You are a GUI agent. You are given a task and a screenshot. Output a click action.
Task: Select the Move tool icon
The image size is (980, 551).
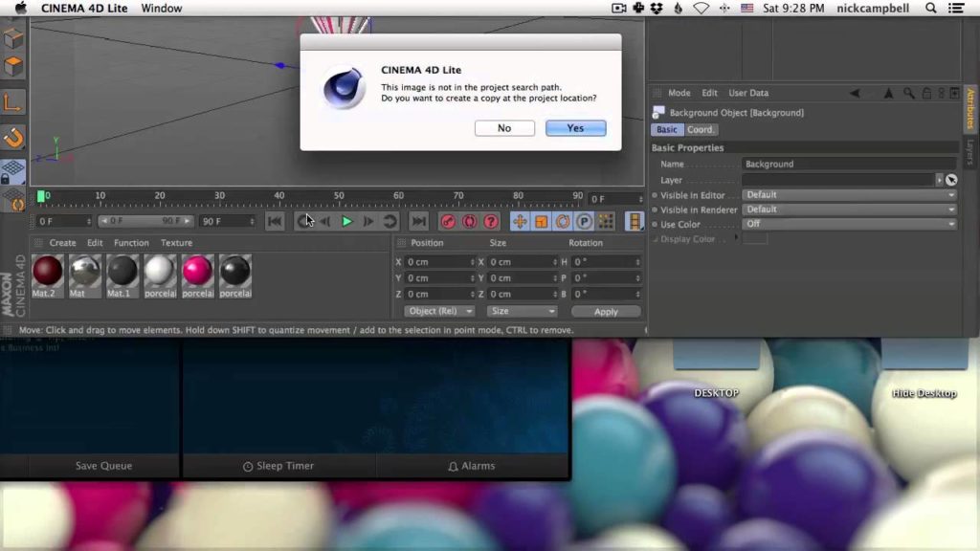pos(520,221)
